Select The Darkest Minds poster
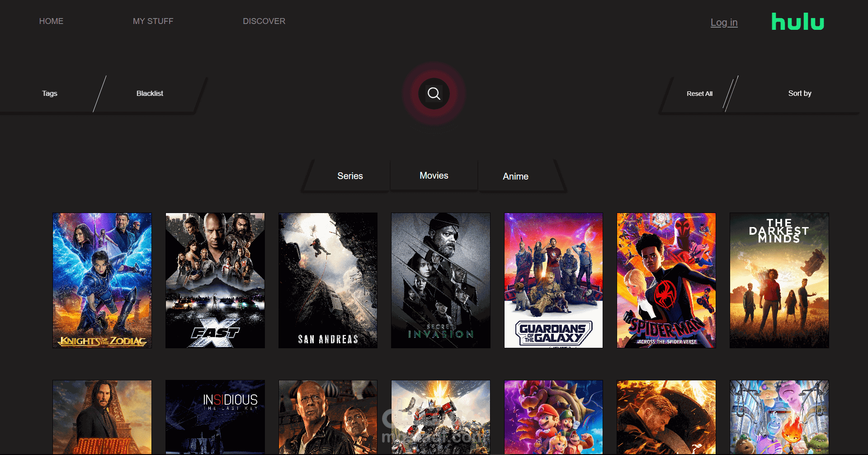This screenshot has width=868, height=455. [x=779, y=280]
